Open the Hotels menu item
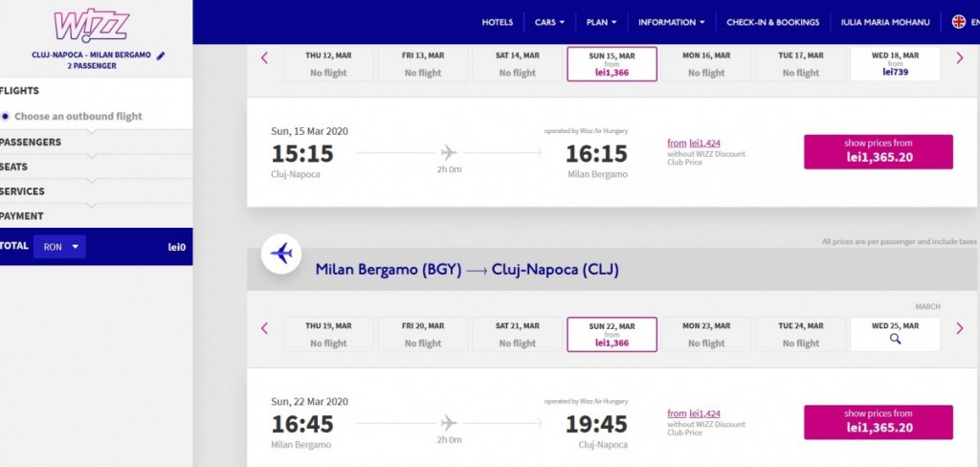 click(x=498, y=22)
